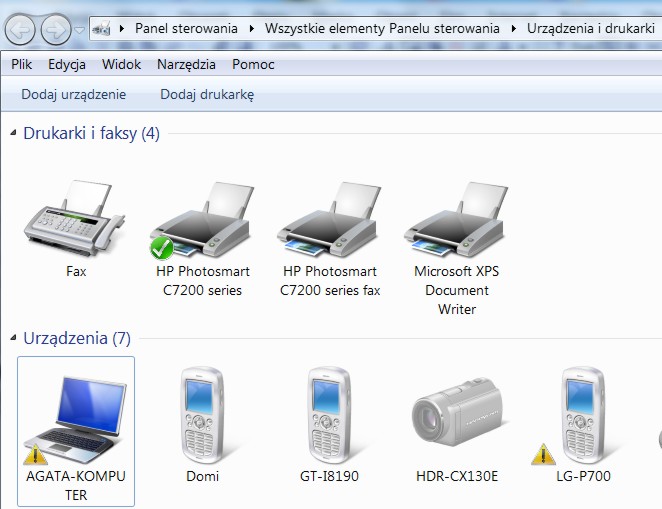The height and width of the screenshot is (509, 662).
Task: Click the Forward navigation arrow
Action: point(56,30)
